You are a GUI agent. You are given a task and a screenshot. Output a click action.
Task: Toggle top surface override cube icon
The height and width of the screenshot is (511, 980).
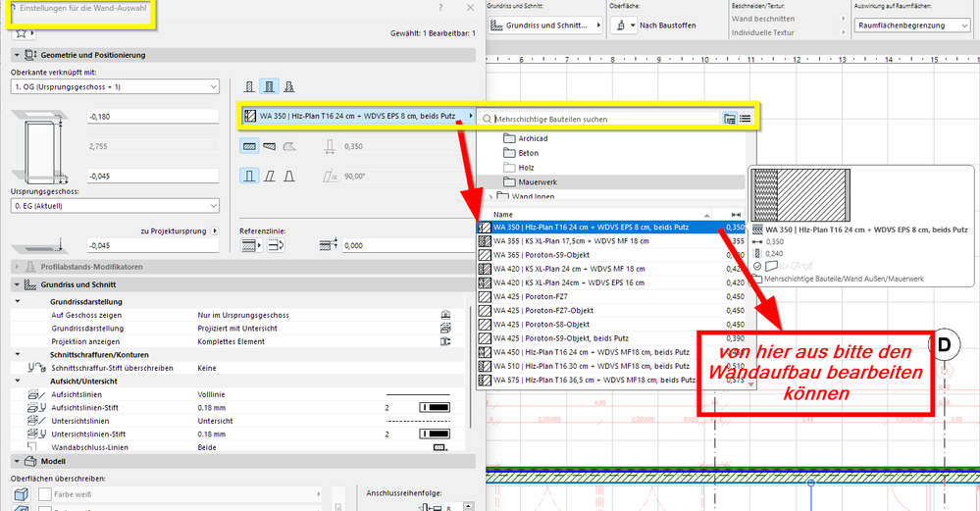click(21, 494)
